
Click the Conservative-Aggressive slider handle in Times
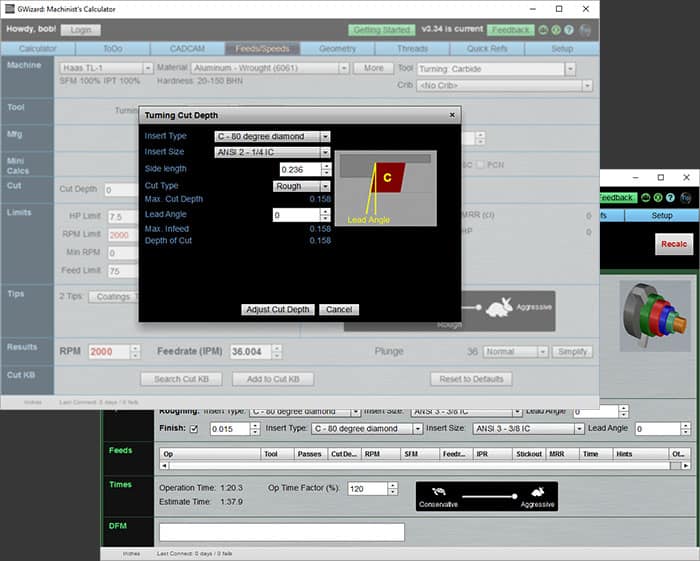pyautogui.click(x=514, y=496)
